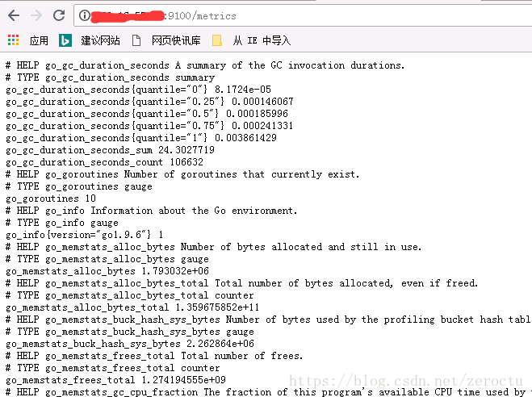Select the HELP go_gc_duration_seconds line

205,65
